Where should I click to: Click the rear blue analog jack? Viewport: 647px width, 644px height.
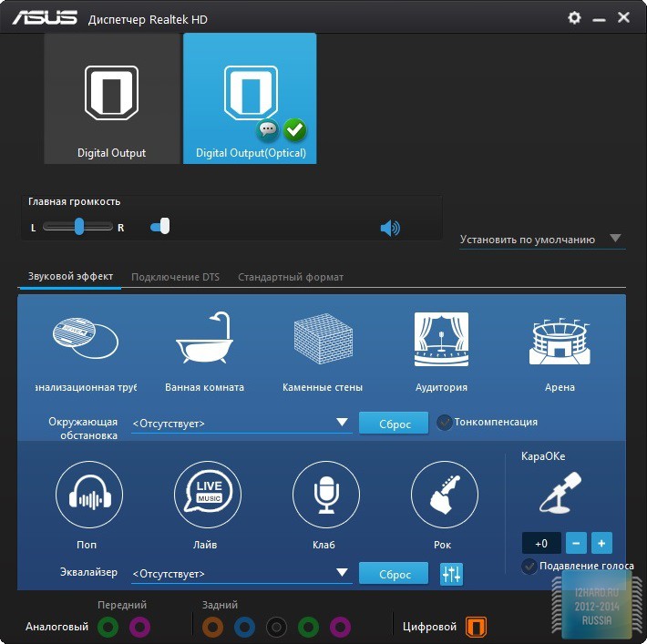point(245,627)
